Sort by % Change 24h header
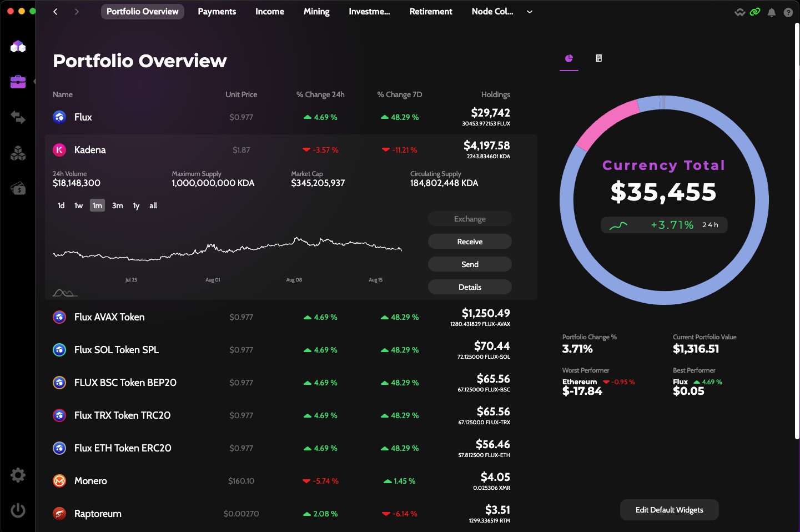 (x=320, y=94)
